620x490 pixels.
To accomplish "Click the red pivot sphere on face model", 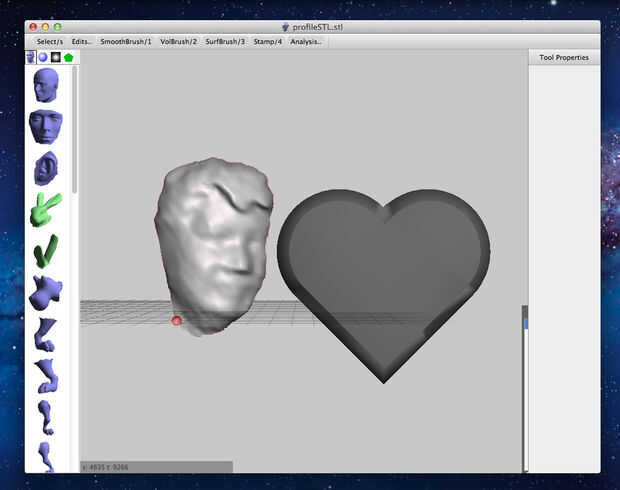I will pos(177,321).
